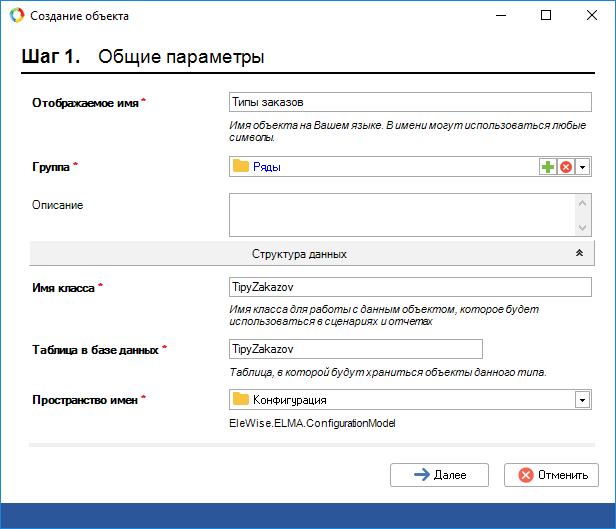This screenshot has width=616, height=529.
Task: Click the blue arrow icon on Далее
Action: pyautogui.click(x=422, y=475)
